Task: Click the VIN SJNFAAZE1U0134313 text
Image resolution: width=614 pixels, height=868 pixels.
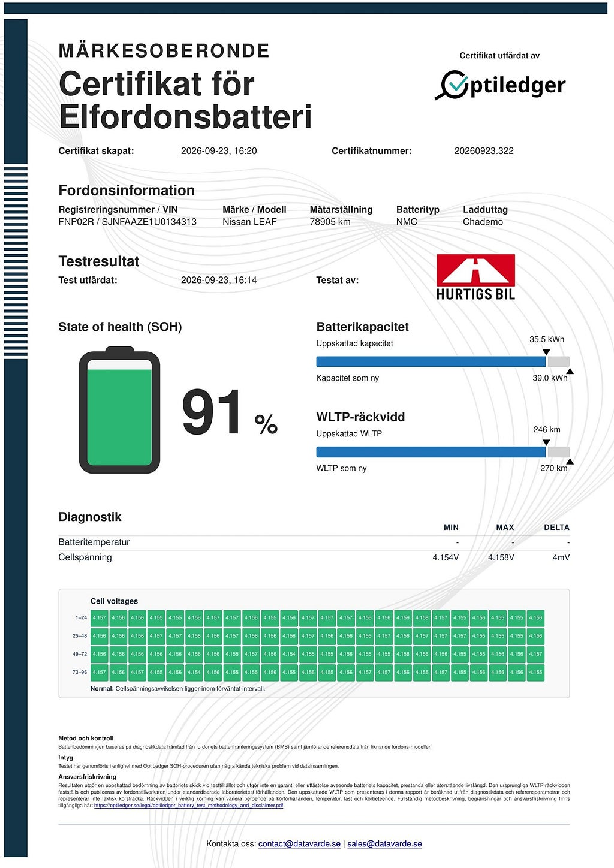Action: pyautogui.click(x=149, y=222)
